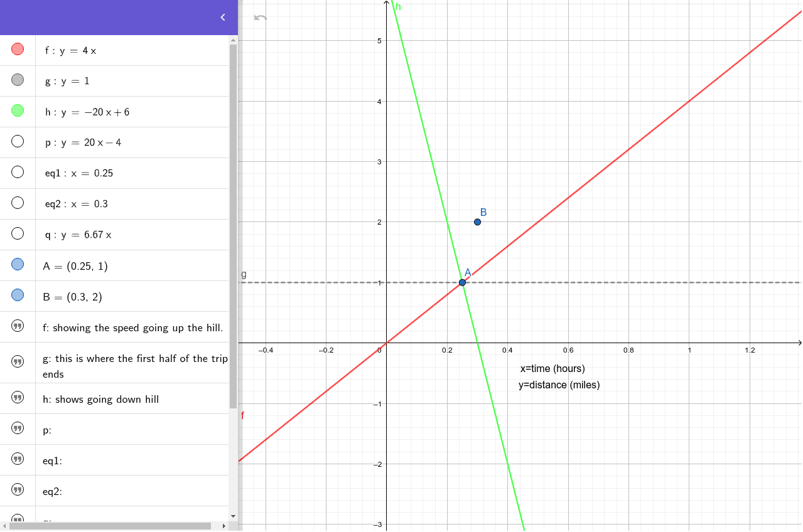Hide point A via its blue circle
Image resolution: width=803 pixels, height=532 pixels.
pos(17,263)
